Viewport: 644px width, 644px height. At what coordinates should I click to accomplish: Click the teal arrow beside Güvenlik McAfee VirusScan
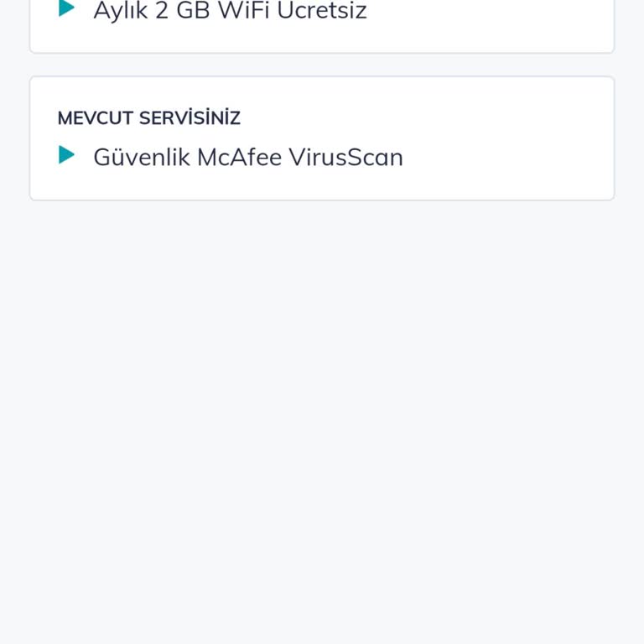tap(66, 155)
